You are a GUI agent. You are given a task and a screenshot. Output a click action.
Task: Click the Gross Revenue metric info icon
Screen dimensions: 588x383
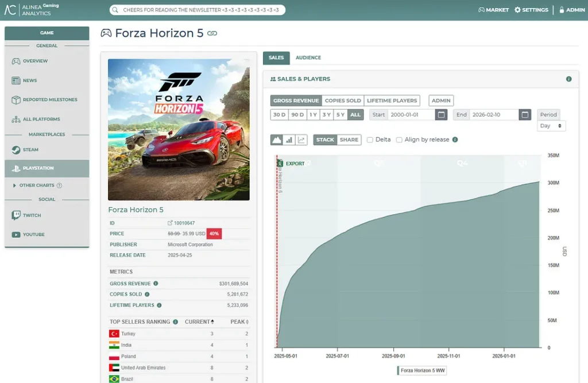[156, 284]
